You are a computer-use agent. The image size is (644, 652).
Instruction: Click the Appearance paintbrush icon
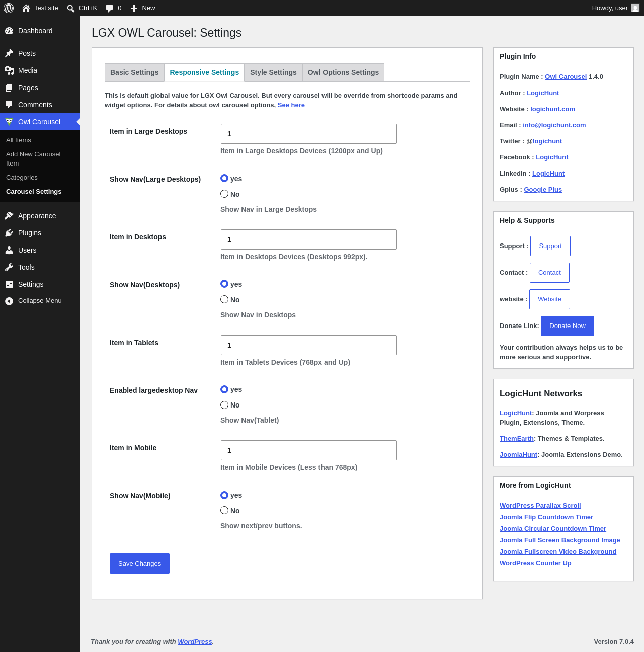click(9, 216)
